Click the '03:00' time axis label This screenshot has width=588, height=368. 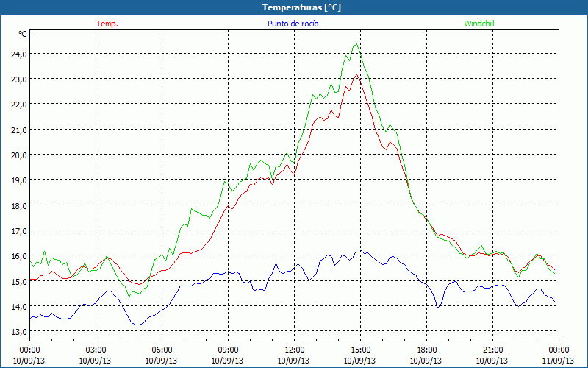click(96, 350)
